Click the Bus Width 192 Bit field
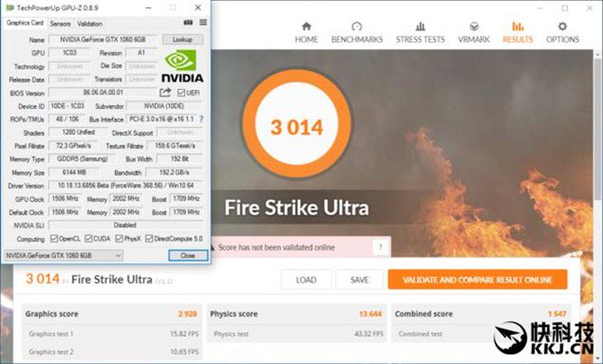Image resolution: width=603 pixels, height=364 pixels. pos(179,158)
